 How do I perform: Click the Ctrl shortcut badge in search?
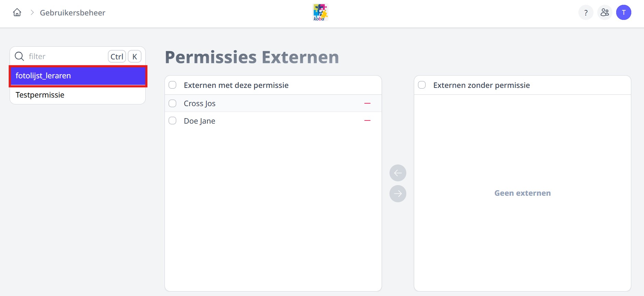click(116, 56)
